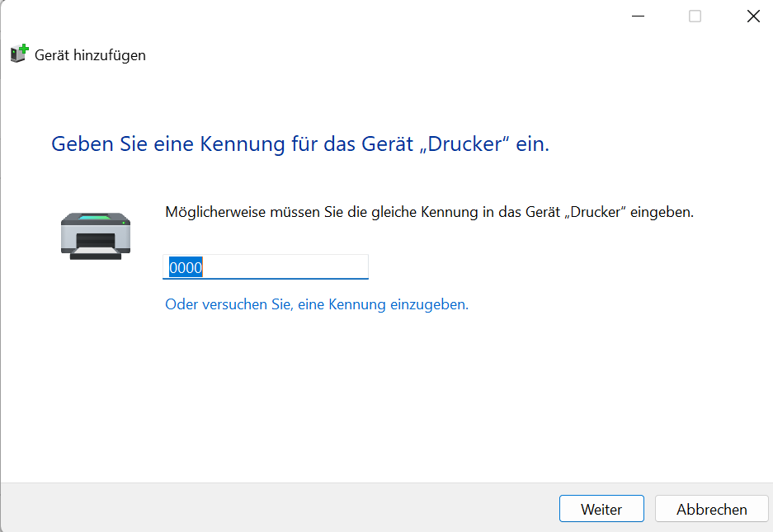The width and height of the screenshot is (773, 532).
Task: Minimize the Gerät hinzufügen window
Action: (x=638, y=16)
